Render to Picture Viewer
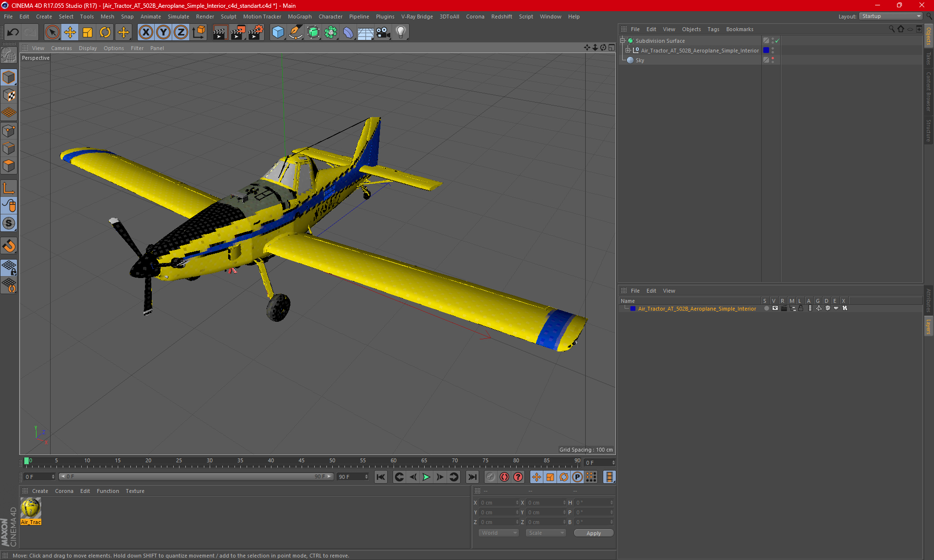 pos(238,33)
